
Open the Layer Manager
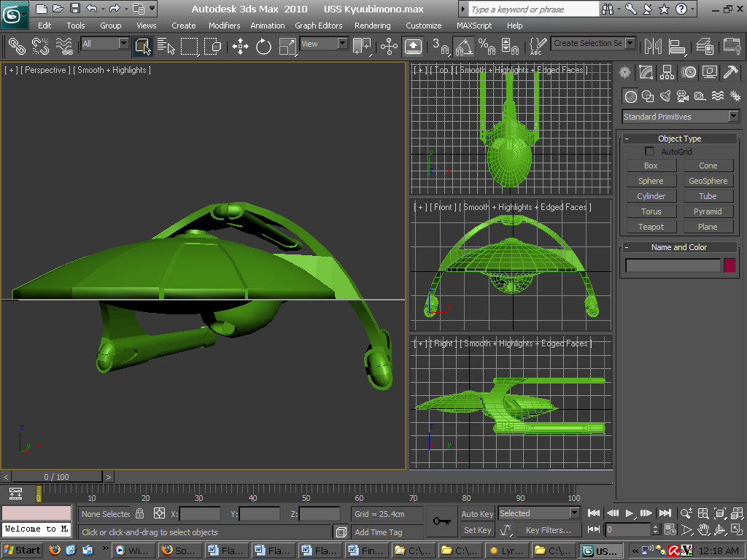[x=704, y=46]
